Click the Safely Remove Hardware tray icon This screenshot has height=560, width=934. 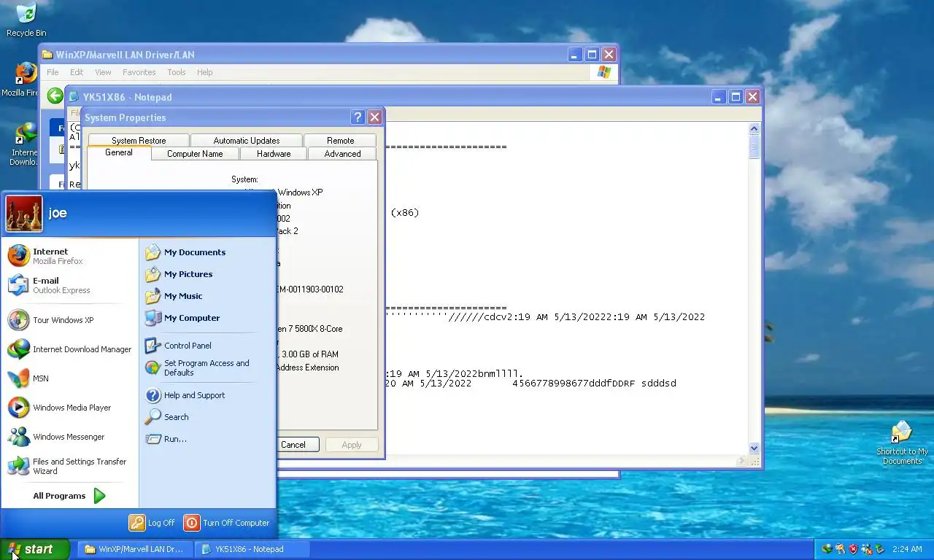tap(880, 549)
